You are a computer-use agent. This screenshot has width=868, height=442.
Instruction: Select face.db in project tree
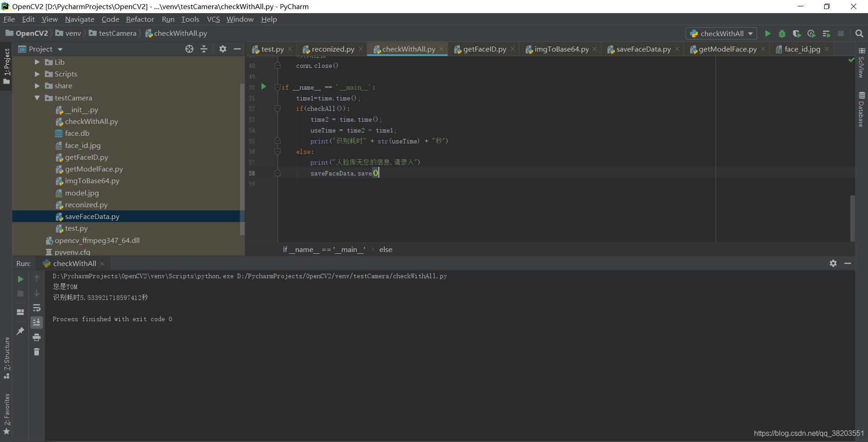(x=77, y=133)
